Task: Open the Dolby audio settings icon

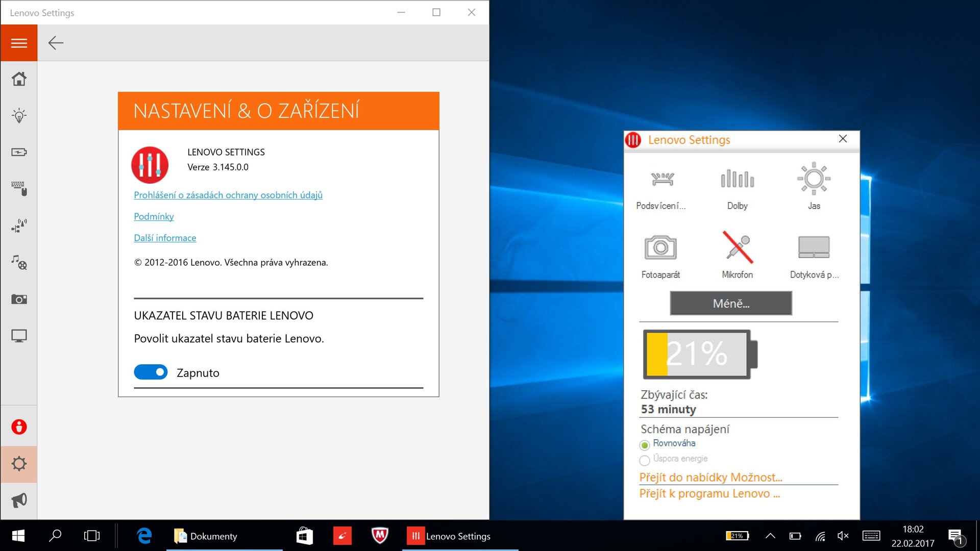Action: [x=737, y=179]
